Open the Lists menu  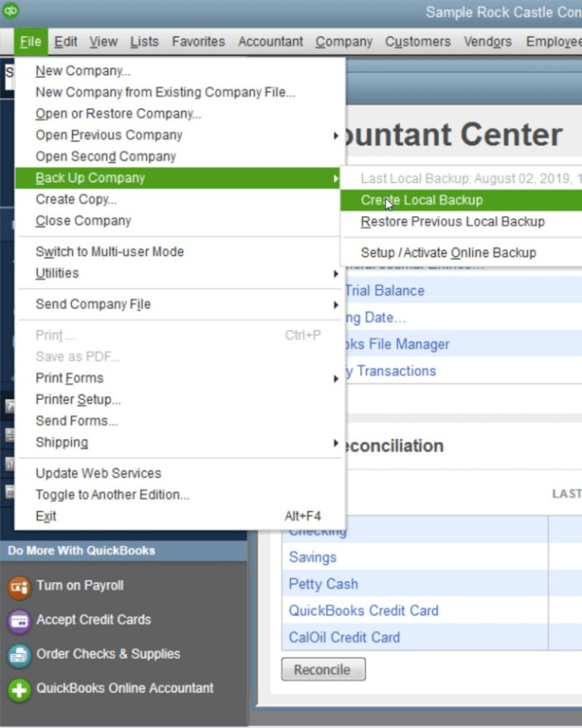coord(144,42)
